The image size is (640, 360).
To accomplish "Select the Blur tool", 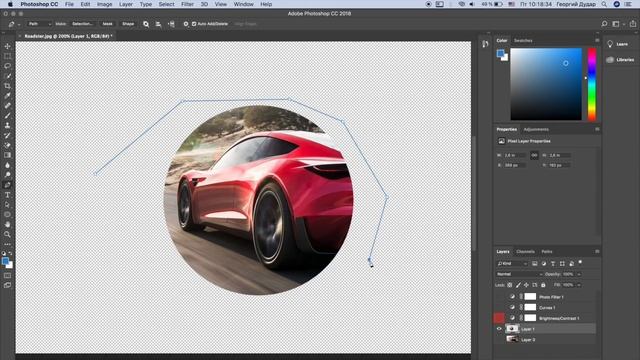I will pyautogui.click(x=7, y=165).
